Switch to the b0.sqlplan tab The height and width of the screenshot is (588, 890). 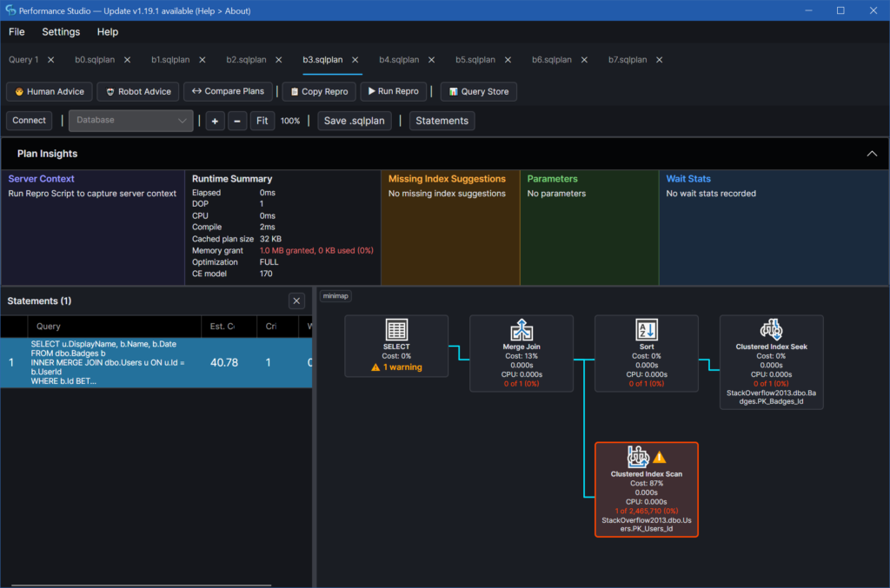click(x=95, y=60)
